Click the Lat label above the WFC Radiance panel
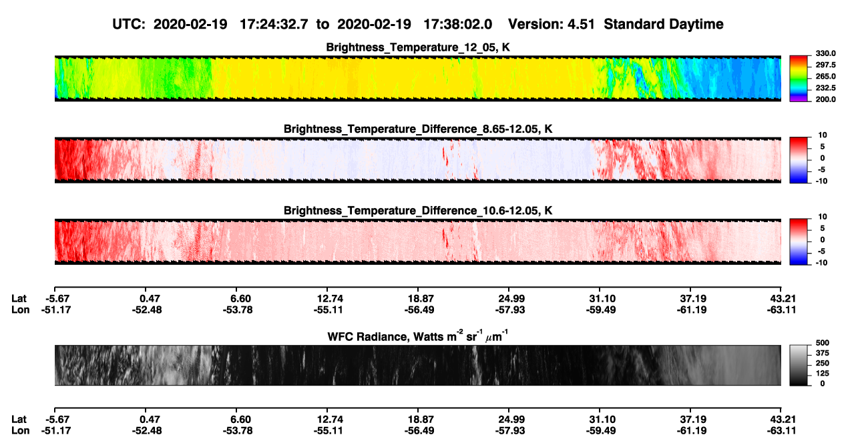 pyautogui.click(x=19, y=298)
